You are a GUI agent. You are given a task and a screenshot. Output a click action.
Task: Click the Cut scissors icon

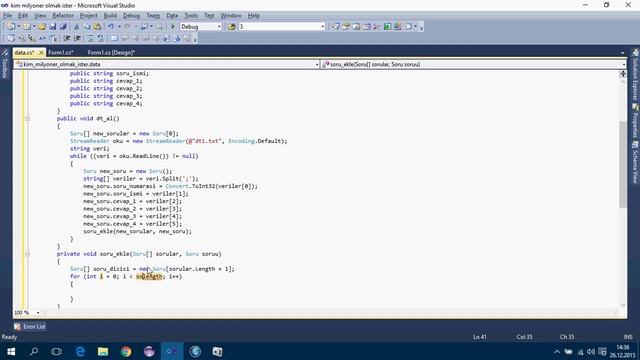pyautogui.click(x=76, y=27)
